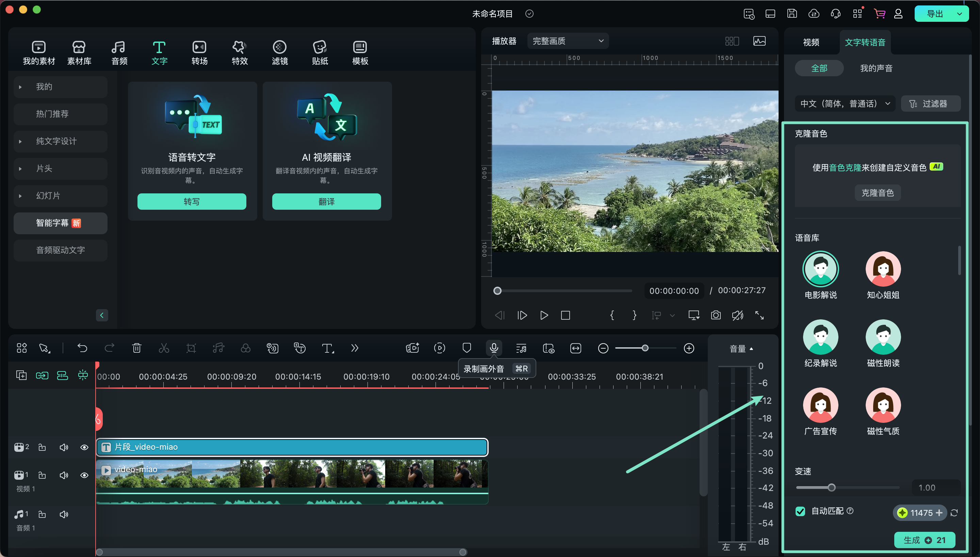Click the 生成 generate button
The height and width of the screenshot is (557, 980).
coord(925,540)
